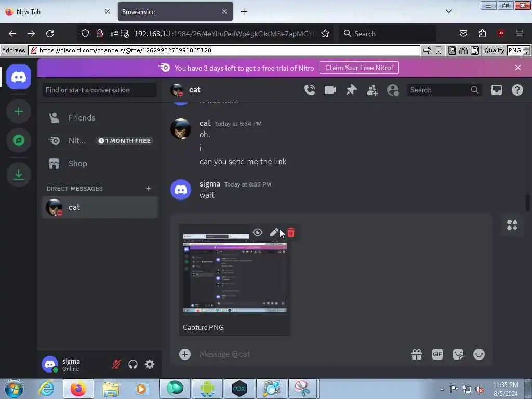
Task: Open the GIF picker
Action: 437,354
